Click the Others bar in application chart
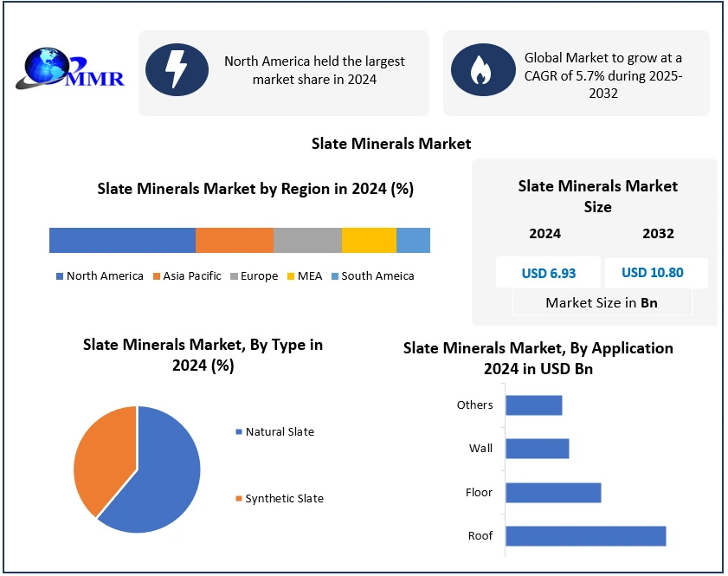This screenshot has height=576, width=728. coord(533,405)
